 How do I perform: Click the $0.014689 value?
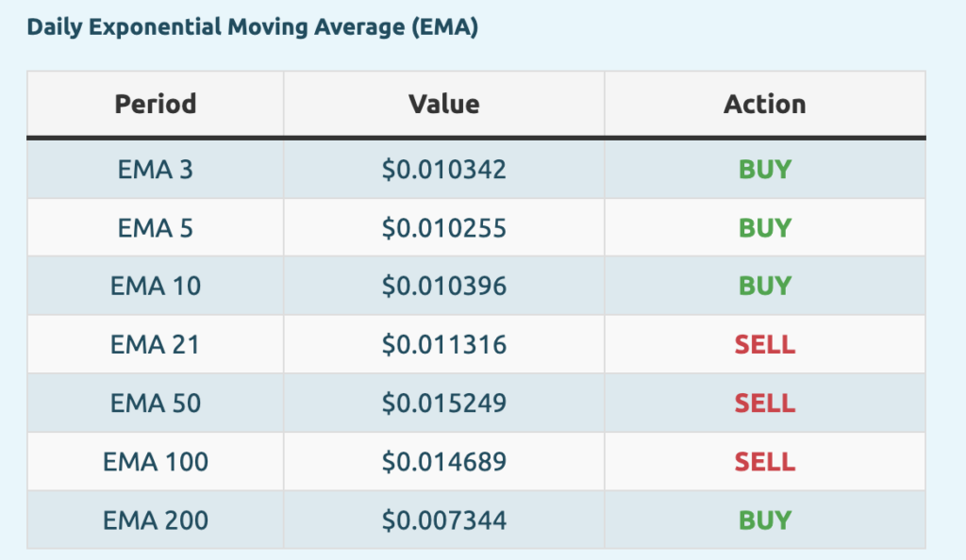pyautogui.click(x=444, y=462)
